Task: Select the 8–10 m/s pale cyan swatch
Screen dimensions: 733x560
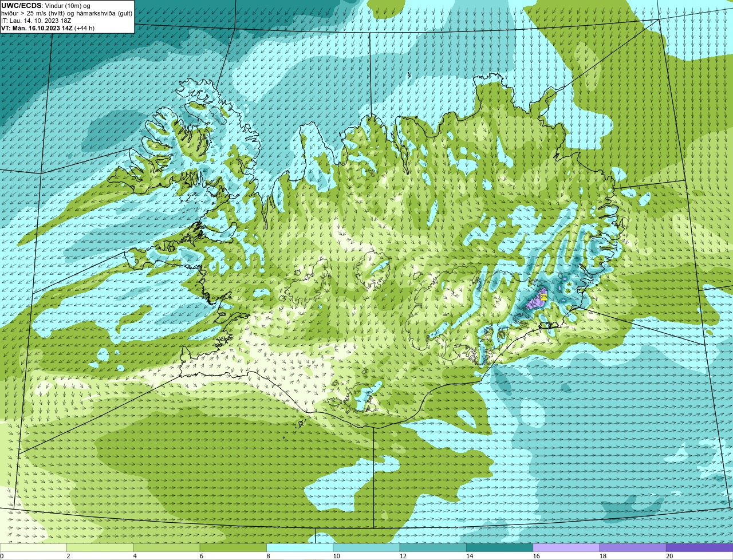Action: (x=300, y=547)
